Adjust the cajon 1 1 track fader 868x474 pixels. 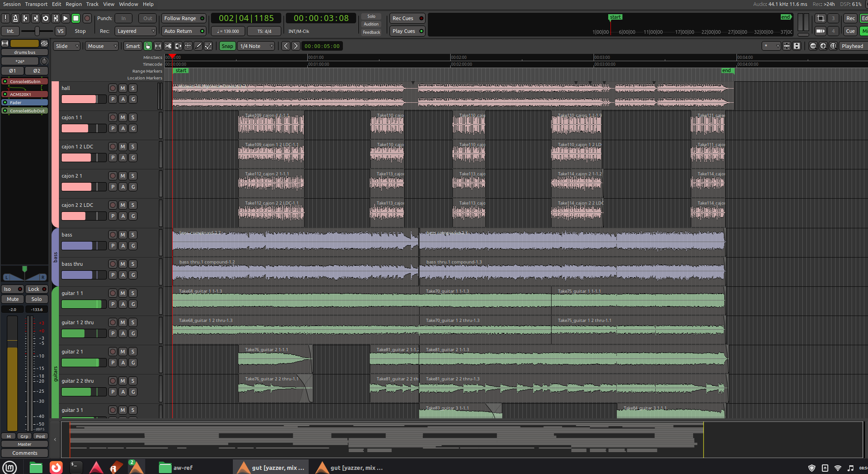coord(84,128)
